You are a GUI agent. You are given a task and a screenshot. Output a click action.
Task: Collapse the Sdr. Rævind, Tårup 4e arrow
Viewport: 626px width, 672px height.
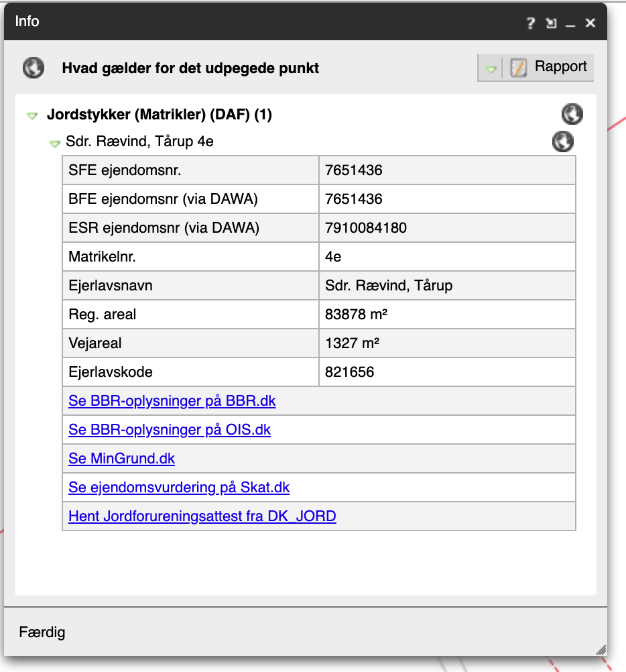click(x=55, y=143)
